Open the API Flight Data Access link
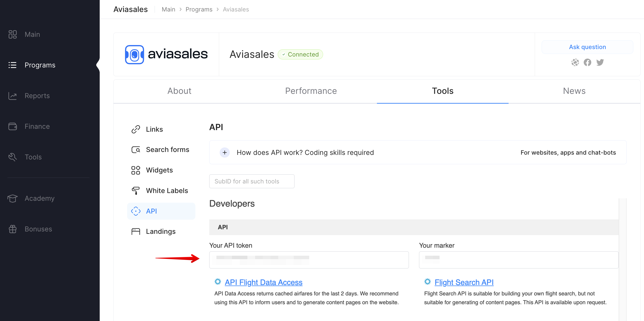 [x=263, y=282]
